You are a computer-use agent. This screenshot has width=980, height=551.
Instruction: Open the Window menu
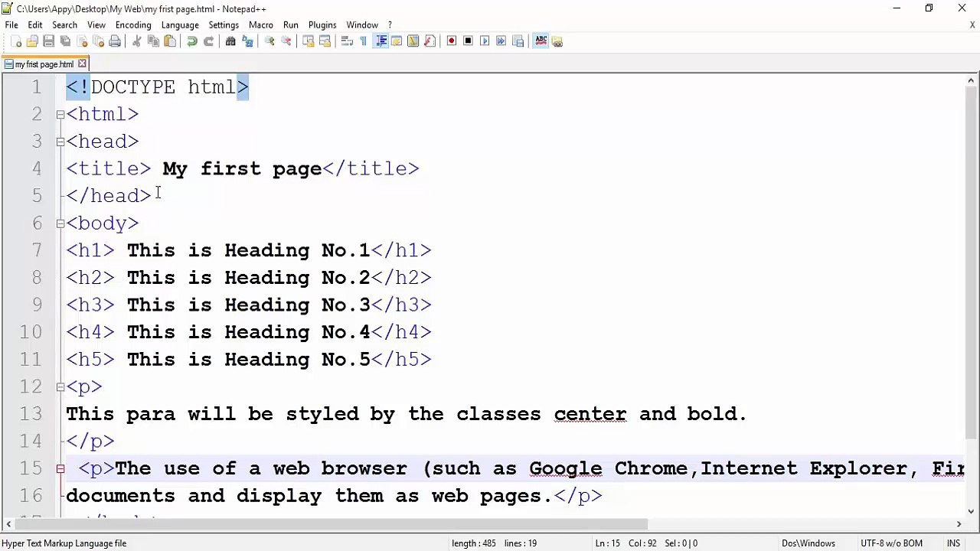[x=362, y=25]
